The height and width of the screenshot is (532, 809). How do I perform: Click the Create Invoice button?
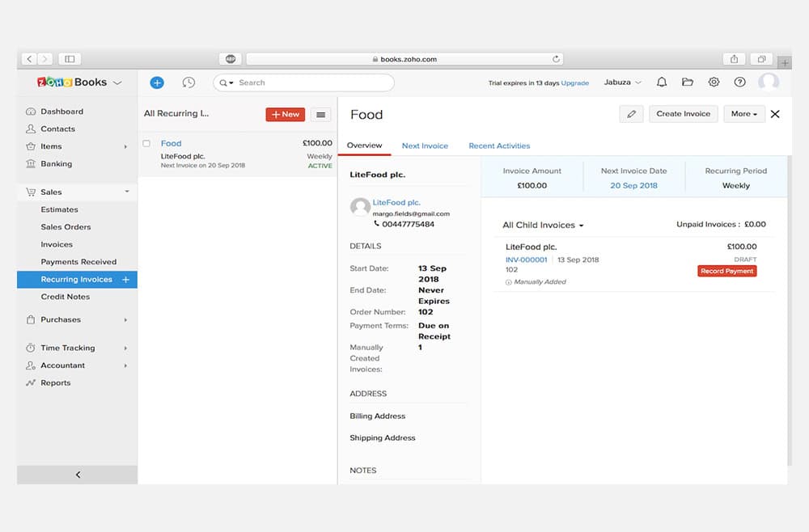coord(683,114)
